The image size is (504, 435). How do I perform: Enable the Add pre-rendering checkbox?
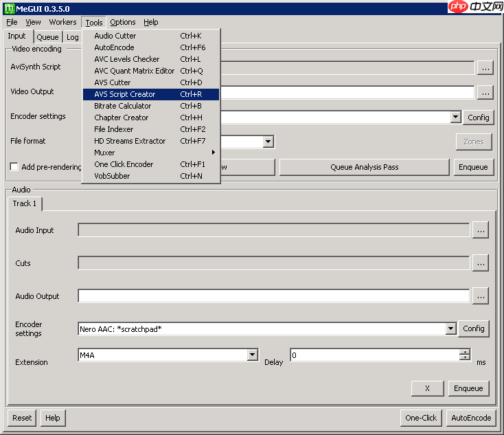[14, 167]
